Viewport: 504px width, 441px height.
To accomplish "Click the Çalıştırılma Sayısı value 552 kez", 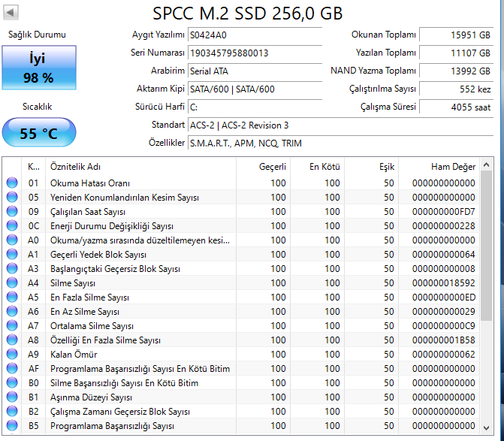I will tap(457, 89).
